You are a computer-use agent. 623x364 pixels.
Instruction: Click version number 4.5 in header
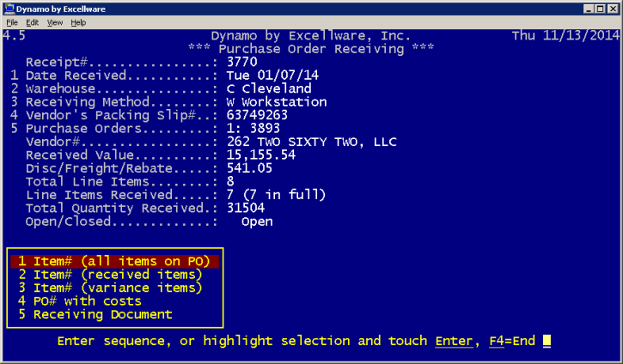pyautogui.click(x=14, y=35)
